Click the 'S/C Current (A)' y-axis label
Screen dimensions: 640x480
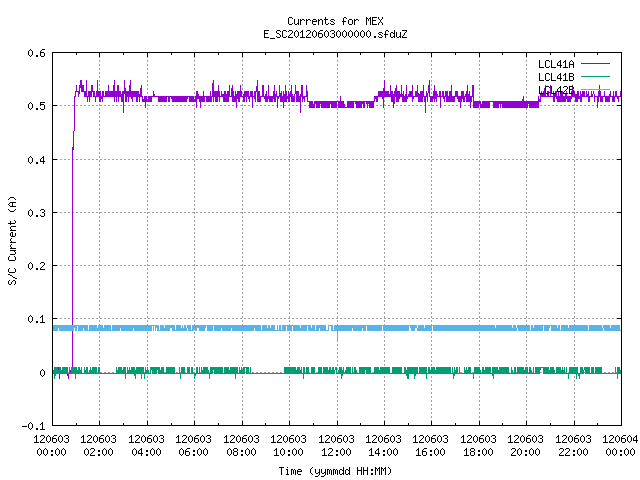coord(13,240)
